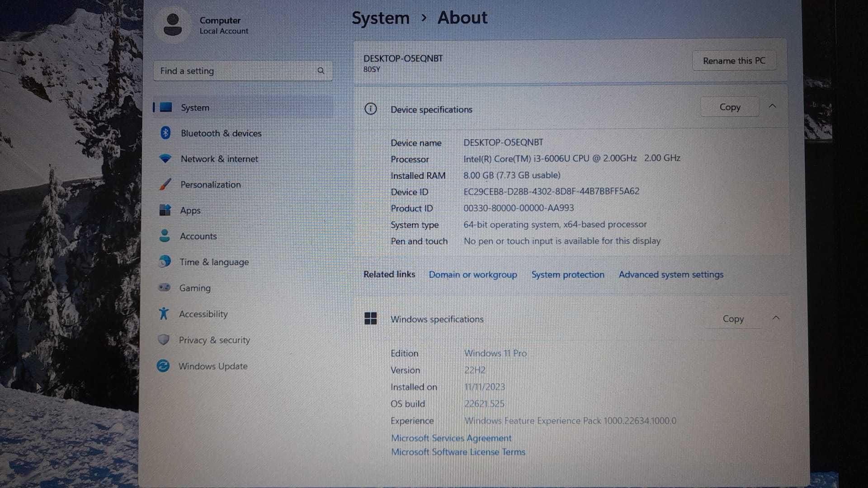The image size is (868, 488).
Task: Open the Apps settings section
Action: [243, 210]
